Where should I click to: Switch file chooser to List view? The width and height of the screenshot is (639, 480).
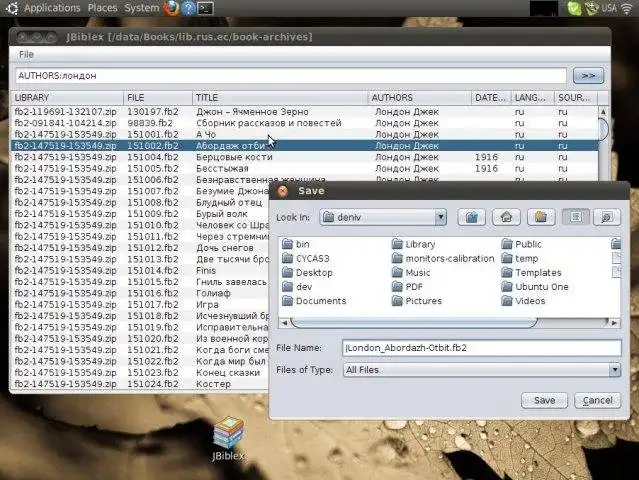[574, 216]
